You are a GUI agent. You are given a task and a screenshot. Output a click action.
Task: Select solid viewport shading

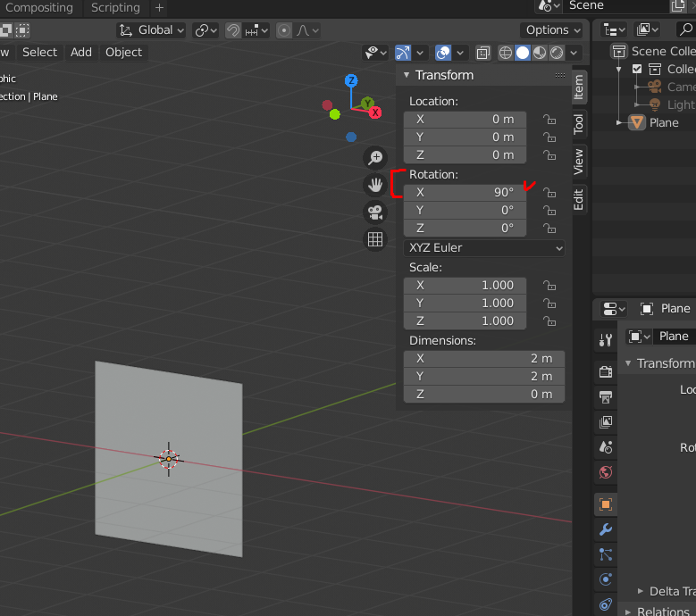click(x=523, y=53)
